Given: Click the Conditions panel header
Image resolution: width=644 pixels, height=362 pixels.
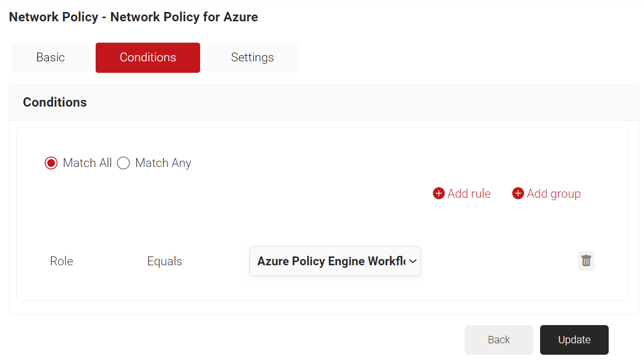Looking at the screenshot, I should tap(55, 102).
